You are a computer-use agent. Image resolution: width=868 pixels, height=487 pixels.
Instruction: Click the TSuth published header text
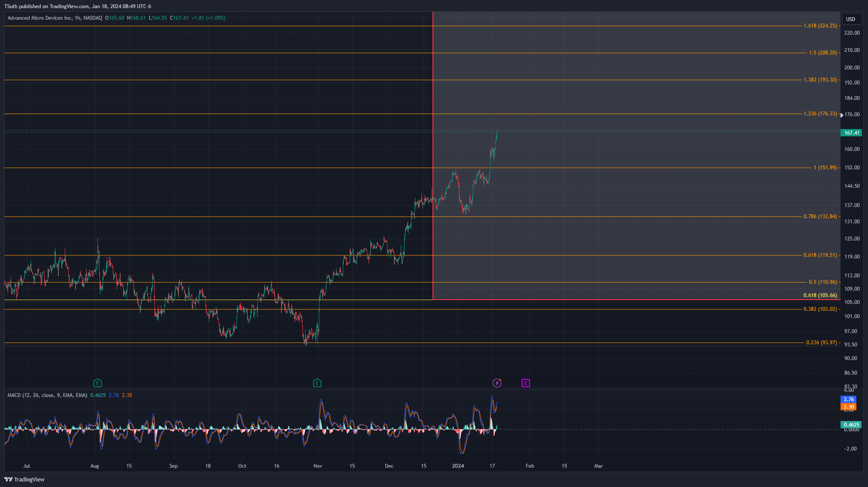pos(78,6)
